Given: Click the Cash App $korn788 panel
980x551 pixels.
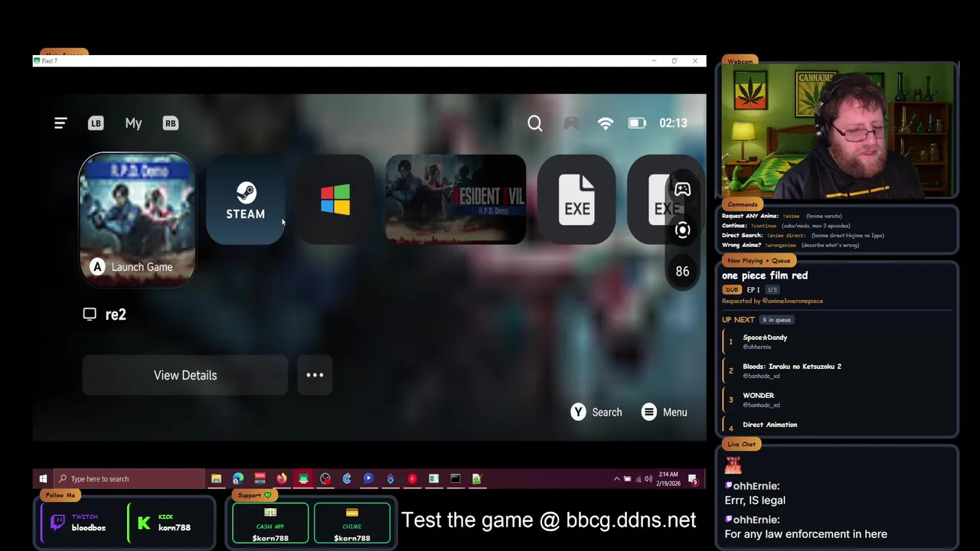Looking at the screenshot, I should 270,523.
